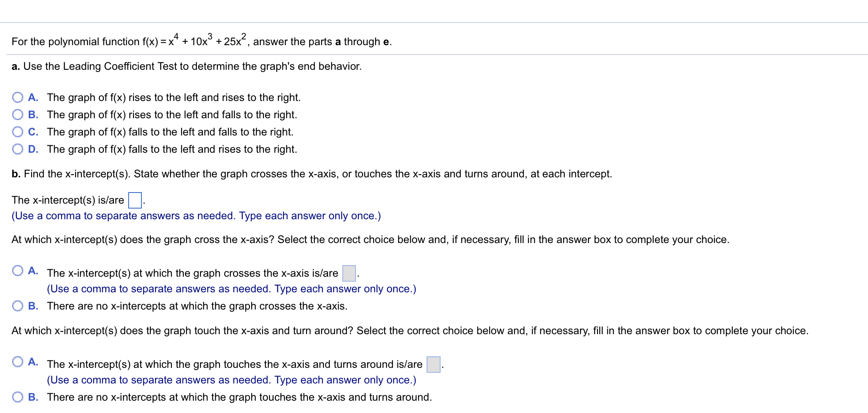Click the comma-separation hint under answer box
Viewport: 868px width, 413px height.
(x=196, y=216)
